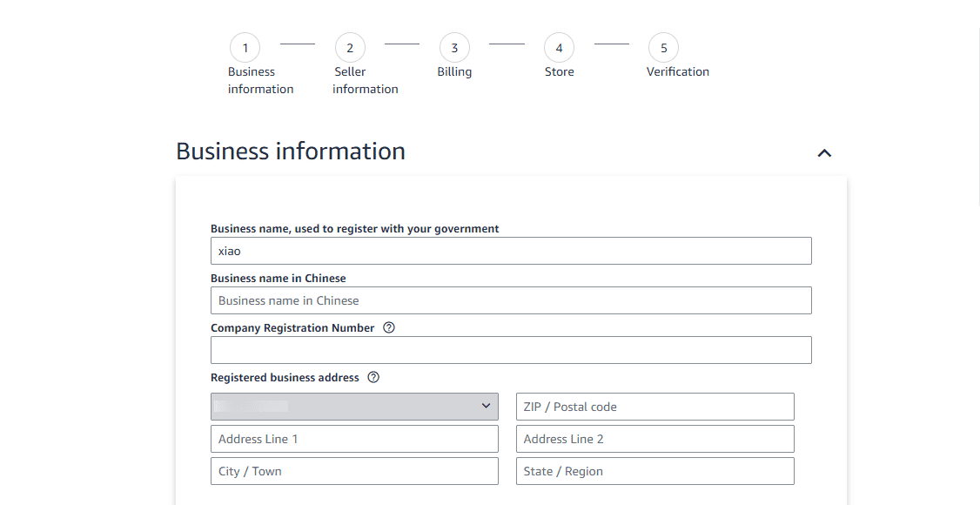Viewport: 980px width, 505px height.
Task: Click the Business information section heading
Action: click(291, 151)
